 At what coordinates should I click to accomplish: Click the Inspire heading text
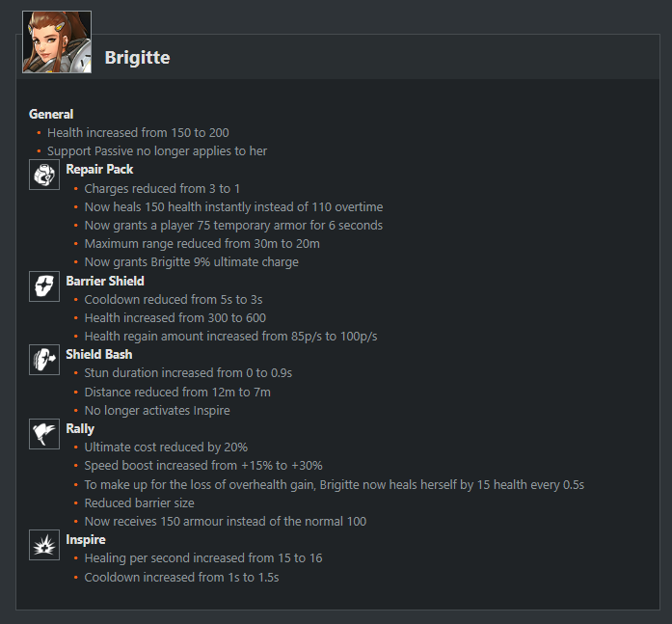pyautogui.click(x=86, y=539)
